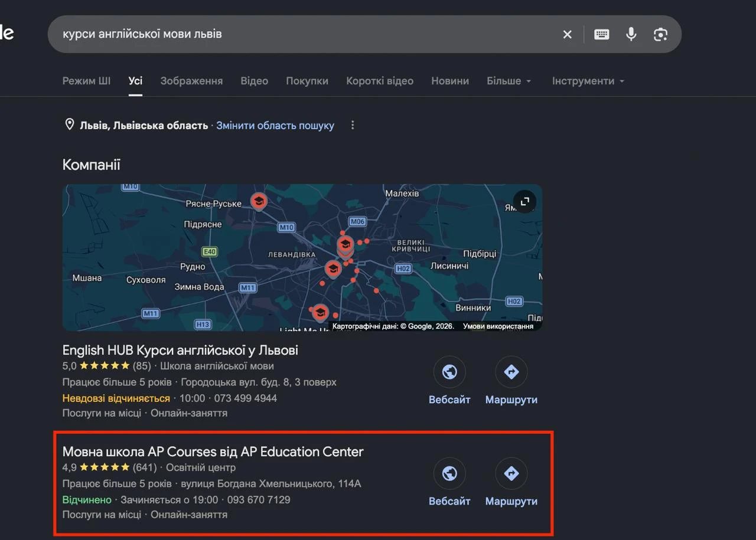Screen dimensions: 756x540
Task: Click the Вебсайт label under English HUB
Action: [x=449, y=400]
